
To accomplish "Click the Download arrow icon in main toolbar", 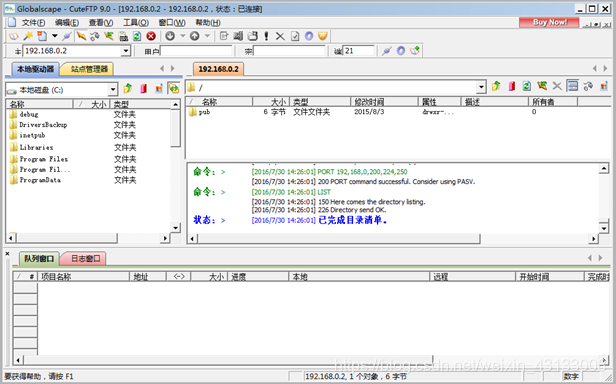I will tap(170, 36).
